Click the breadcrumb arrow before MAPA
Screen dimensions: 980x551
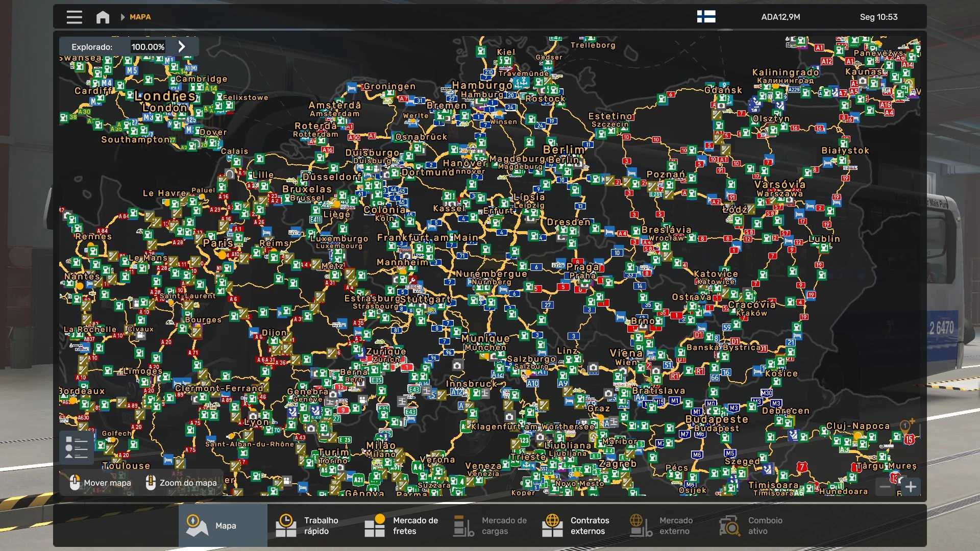tap(122, 17)
